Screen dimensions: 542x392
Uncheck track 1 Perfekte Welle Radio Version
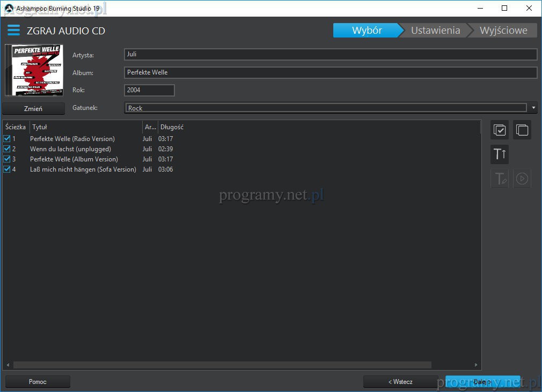pos(7,139)
